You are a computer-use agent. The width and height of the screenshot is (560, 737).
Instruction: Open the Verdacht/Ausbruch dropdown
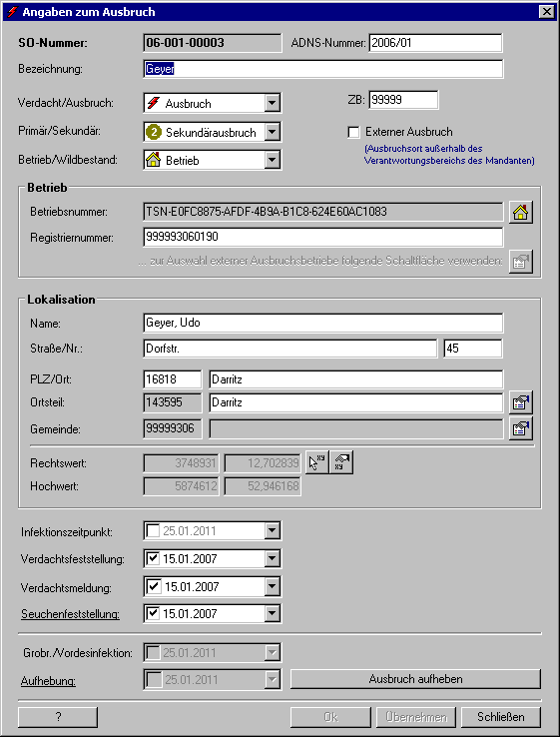(x=272, y=103)
